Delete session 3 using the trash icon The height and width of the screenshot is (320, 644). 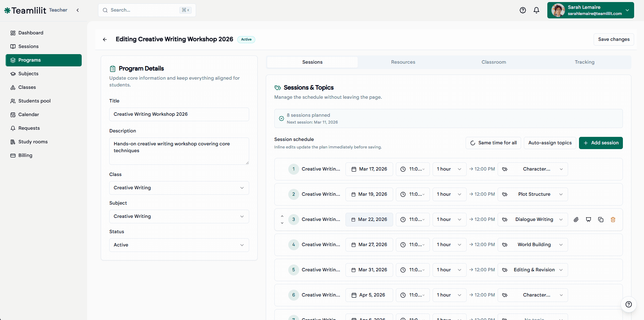tap(613, 220)
